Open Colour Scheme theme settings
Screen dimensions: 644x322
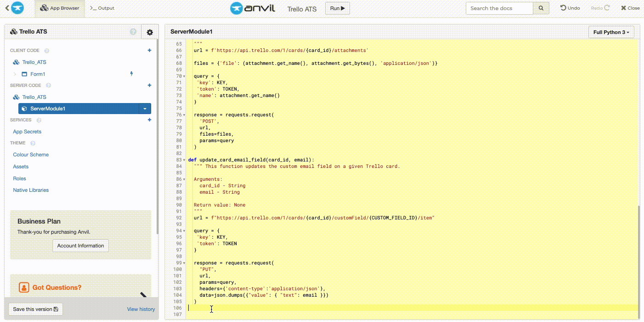coord(31,155)
